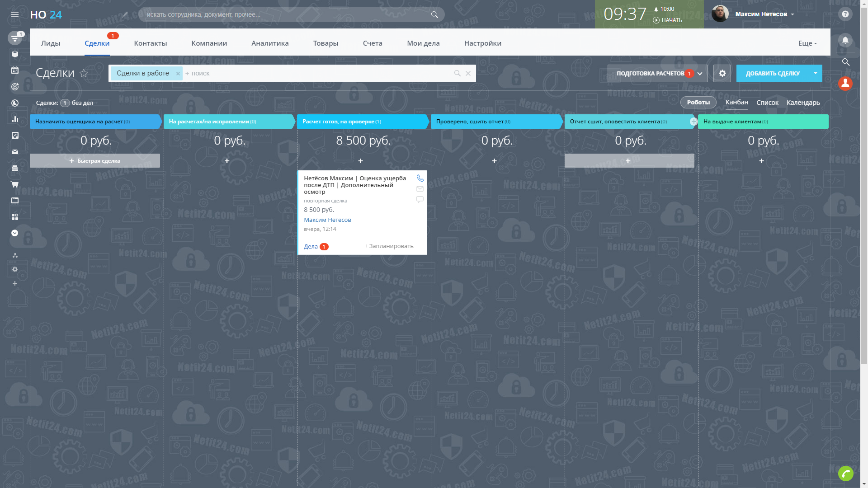Click the green phone call button
The height and width of the screenshot is (488, 868).
[x=845, y=473]
